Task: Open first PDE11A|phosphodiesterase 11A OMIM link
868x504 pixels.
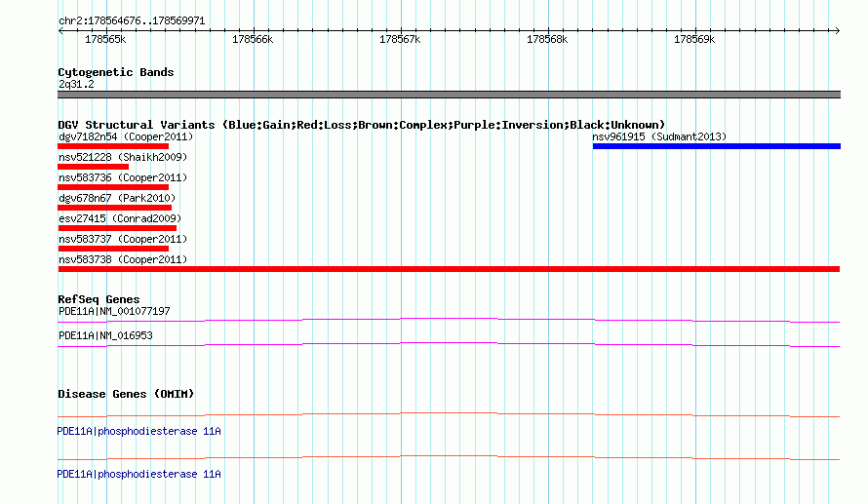Action: click(138, 431)
